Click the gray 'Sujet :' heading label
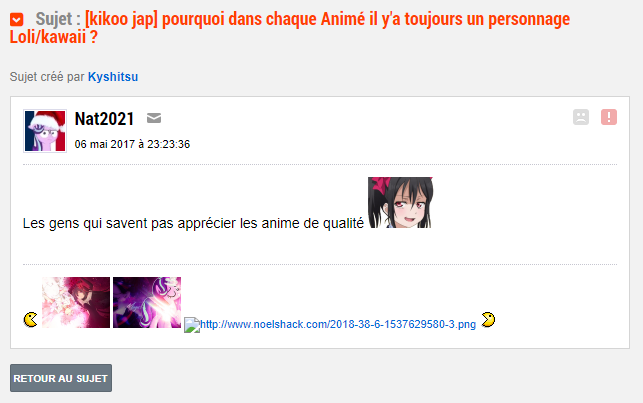The image size is (643, 403). pos(58,19)
